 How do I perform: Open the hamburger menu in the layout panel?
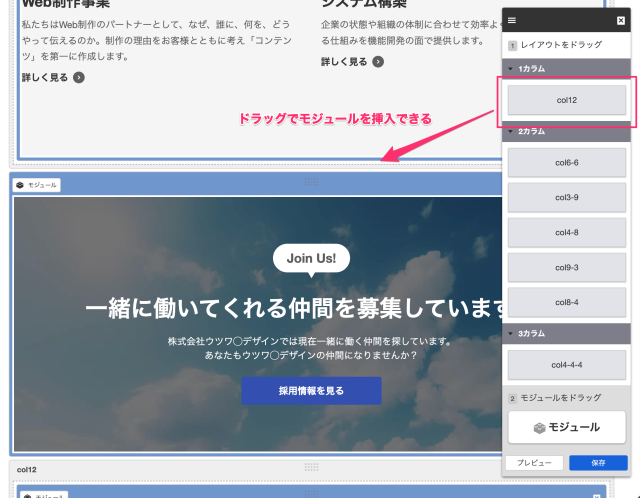(512, 20)
